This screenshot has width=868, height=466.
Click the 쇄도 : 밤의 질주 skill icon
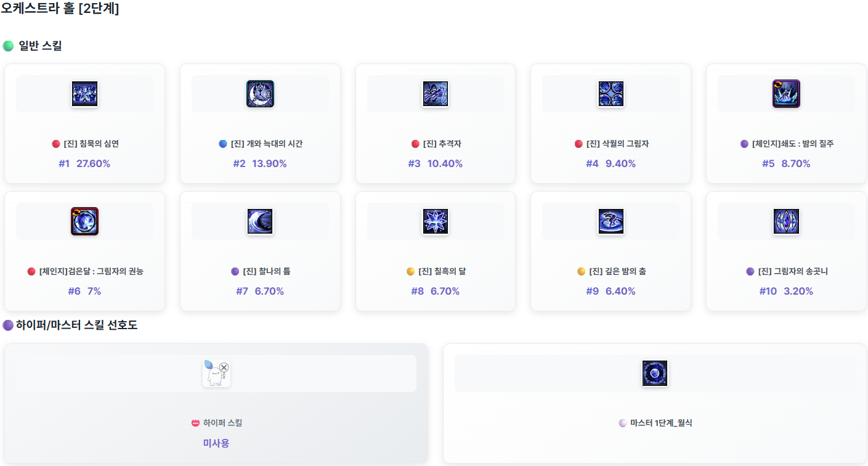point(786,94)
